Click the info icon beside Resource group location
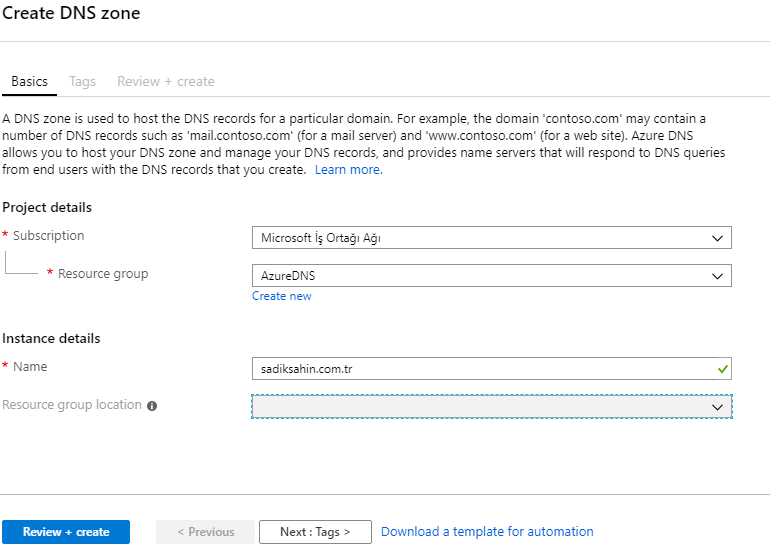This screenshot has height=550, width=770. coord(152,406)
